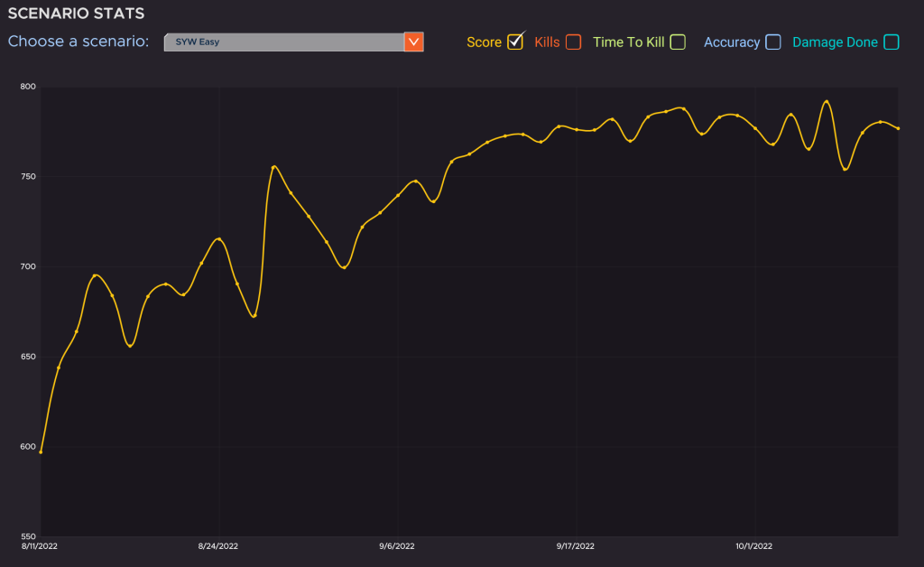924x567 pixels.
Task: Click the 10/1/2022 date axis label
Action: (753, 546)
